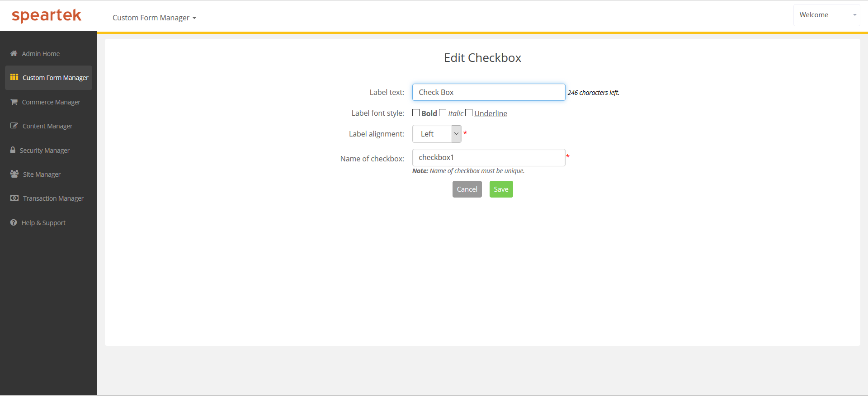
Task: Enable the Bold label style checkbox
Action: [x=416, y=113]
